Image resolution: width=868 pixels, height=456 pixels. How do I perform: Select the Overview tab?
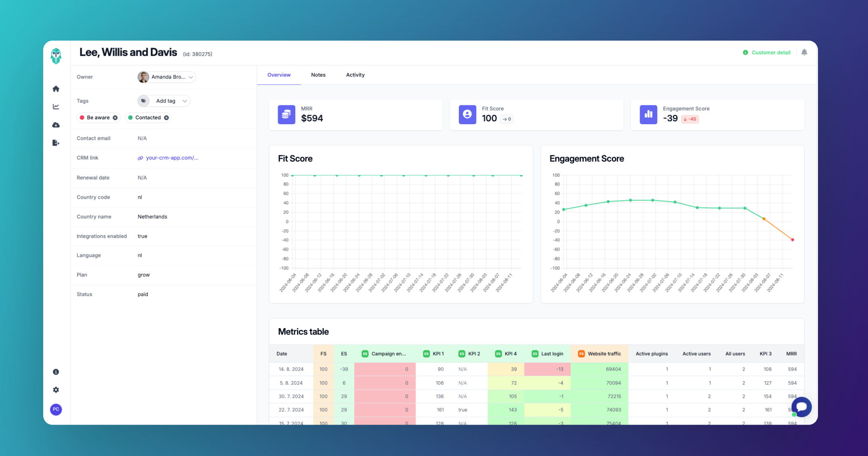coord(279,75)
